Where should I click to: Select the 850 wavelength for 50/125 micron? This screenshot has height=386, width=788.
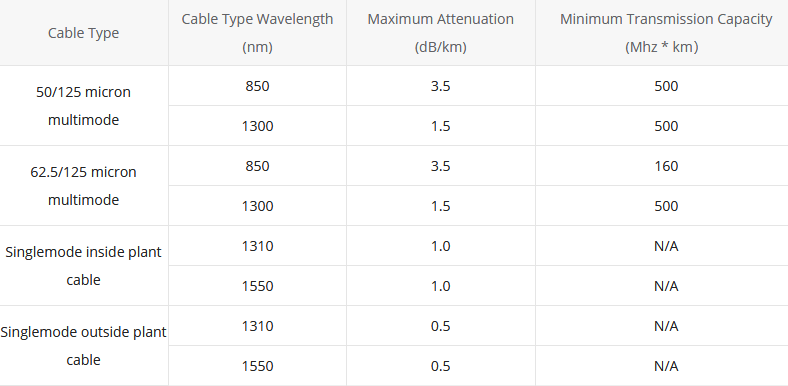coord(257,86)
